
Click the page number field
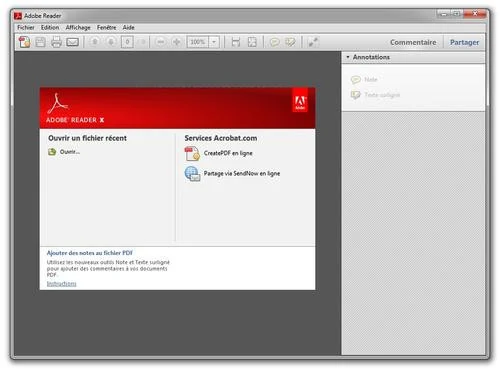click(x=127, y=42)
